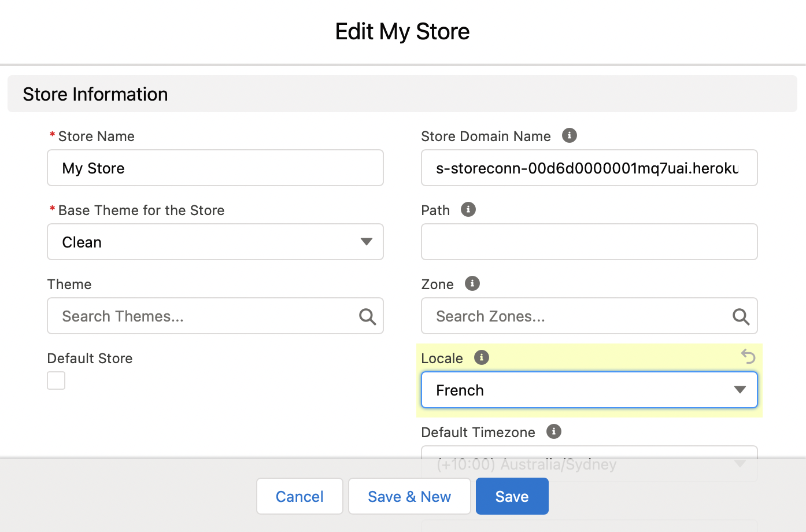This screenshot has width=806, height=532.
Task: Enable the Default Store checkbox
Action: [56, 380]
